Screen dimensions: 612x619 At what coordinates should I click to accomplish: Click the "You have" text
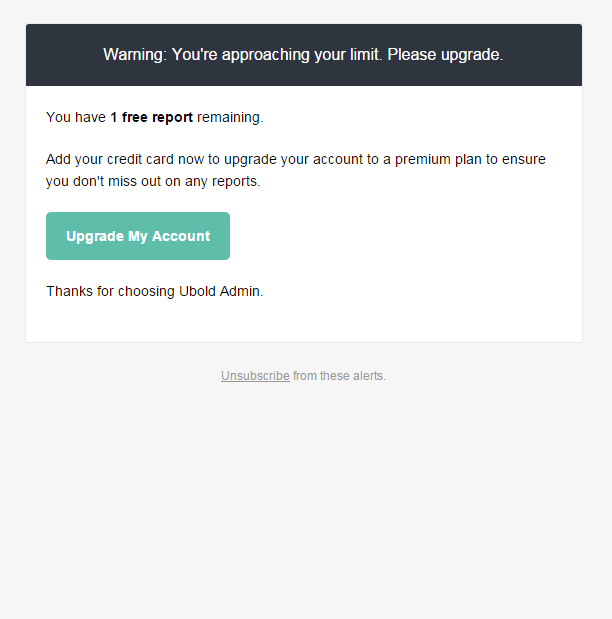76,117
